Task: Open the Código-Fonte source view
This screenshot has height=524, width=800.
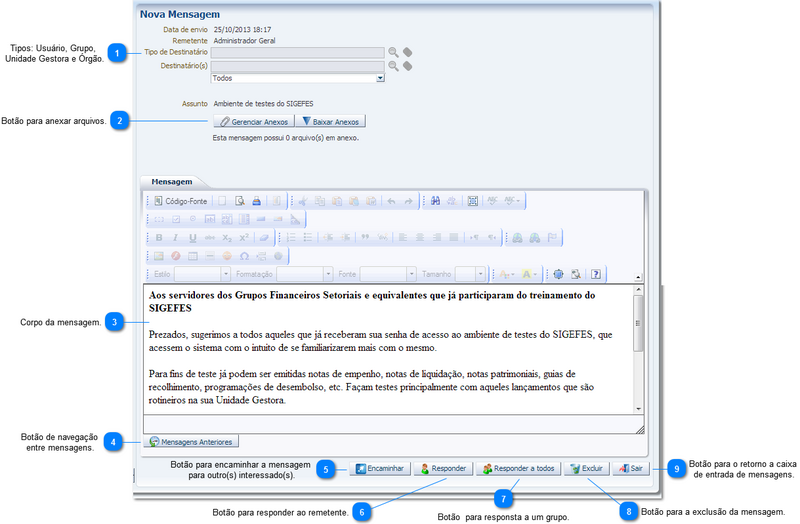Action: [x=181, y=201]
